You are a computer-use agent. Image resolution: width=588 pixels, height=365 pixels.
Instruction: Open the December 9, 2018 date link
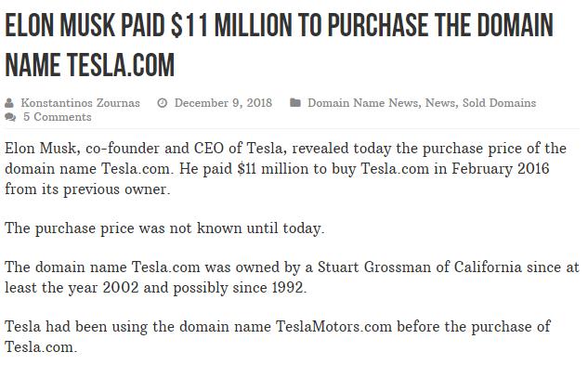coord(223,103)
